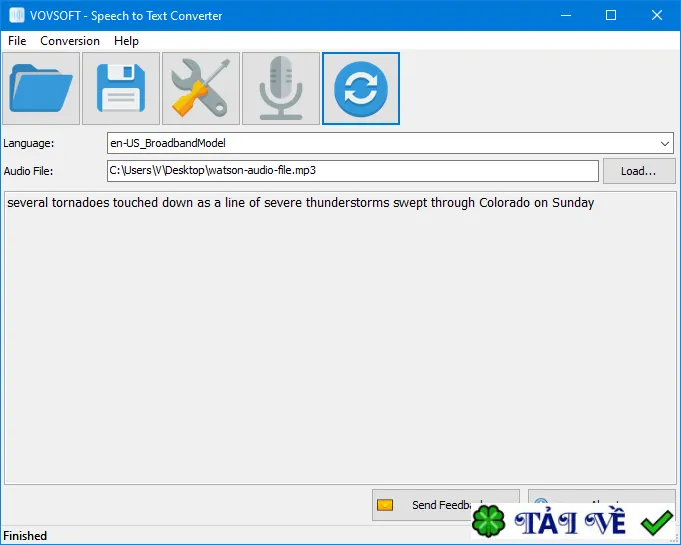Image resolution: width=681 pixels, height=545 pixels.
Task: Click the Load... button
Action: [x=638, y=171]
